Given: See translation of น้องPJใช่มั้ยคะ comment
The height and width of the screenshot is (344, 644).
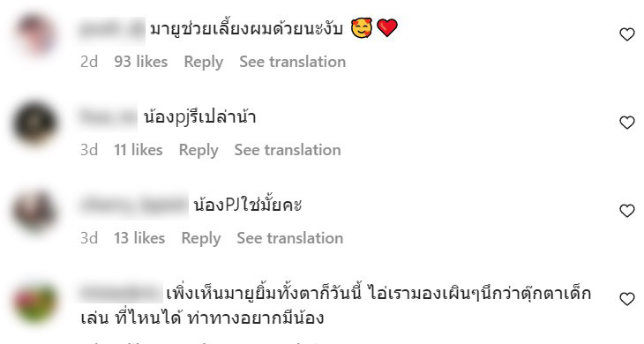Looking at the screenshot, I should tap(290, 238).
